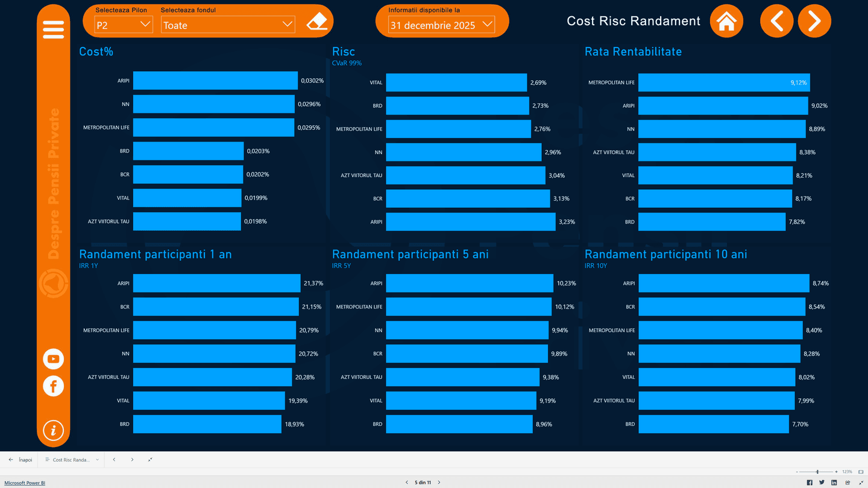Open the YouTube icon in the sidebar
The width and height of the screenshot is (868, 488).
[x=53, y=359]
